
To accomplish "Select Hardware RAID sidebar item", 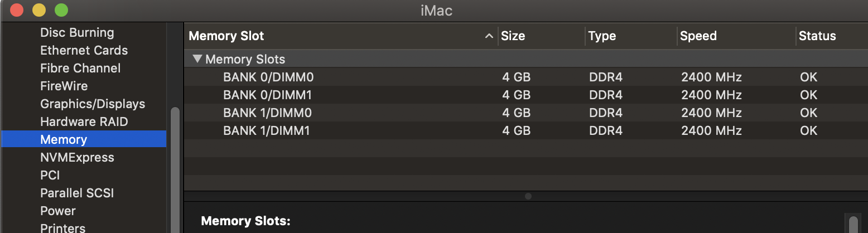I will tap(84, 122).
